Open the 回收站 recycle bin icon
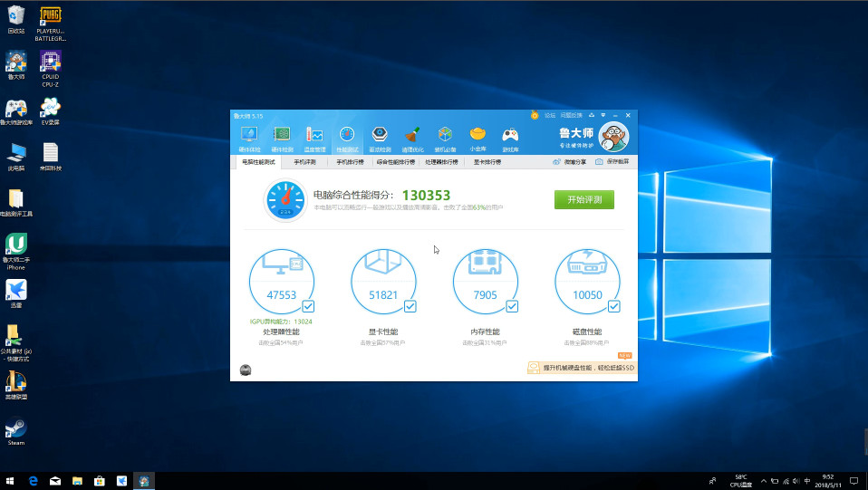 pos(16,20)
